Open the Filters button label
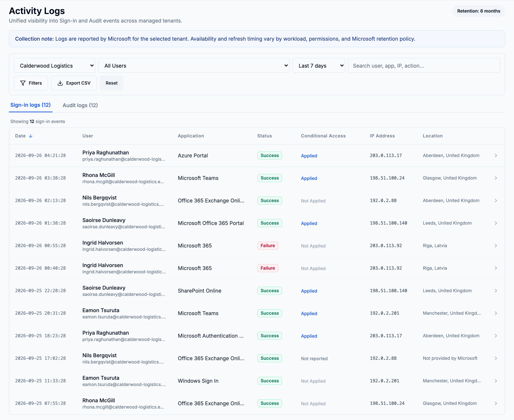Image resolution: width=514 pixels, height=420 pixels. (x=35, y=83)
